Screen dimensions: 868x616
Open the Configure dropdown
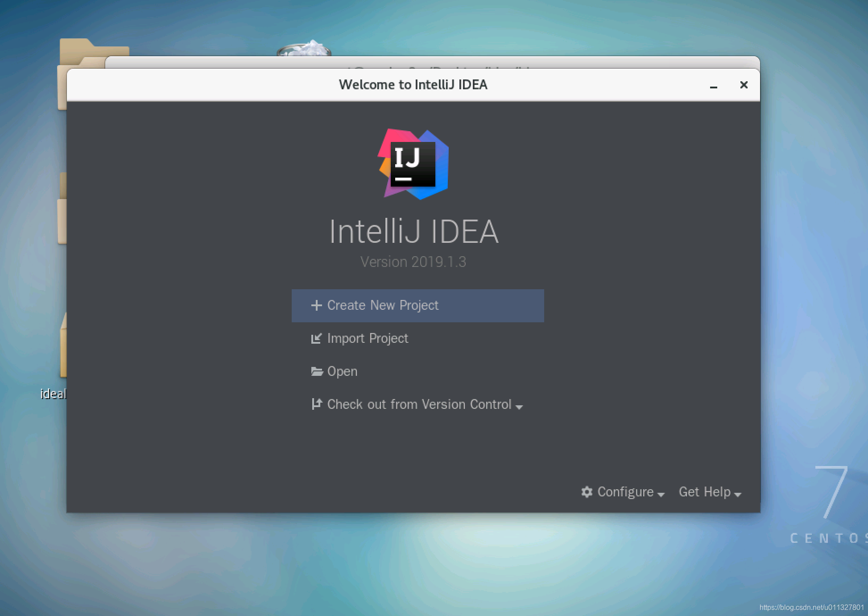pos(623,492)
